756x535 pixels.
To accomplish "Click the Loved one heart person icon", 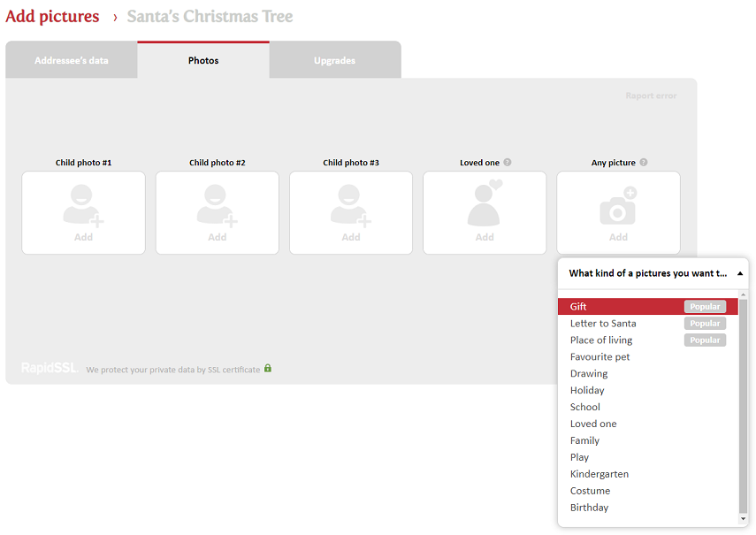I will [x=485, y=205].
